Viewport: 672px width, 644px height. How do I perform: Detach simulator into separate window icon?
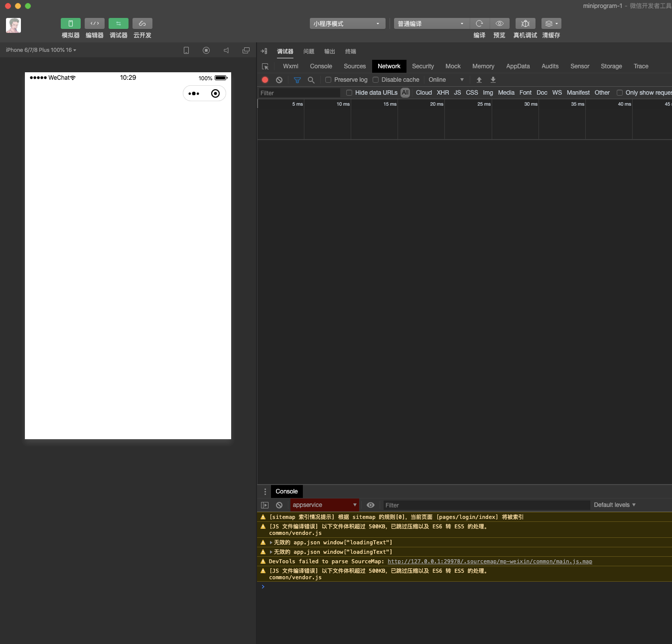click(x=246, y=50)
